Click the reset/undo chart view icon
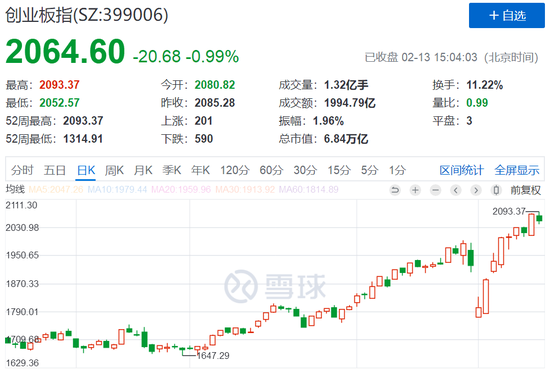The width and height of the screenshot is (550, 369). (x=395, y=190)
